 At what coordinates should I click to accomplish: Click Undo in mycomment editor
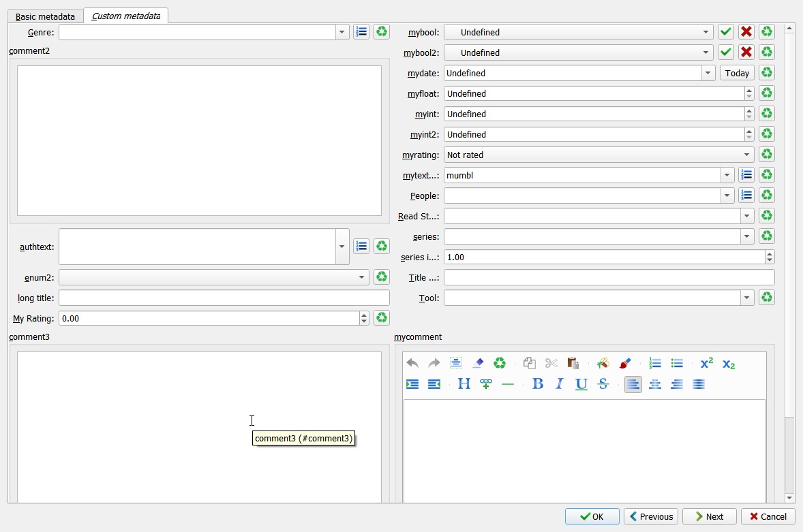[x=412, y=363]
